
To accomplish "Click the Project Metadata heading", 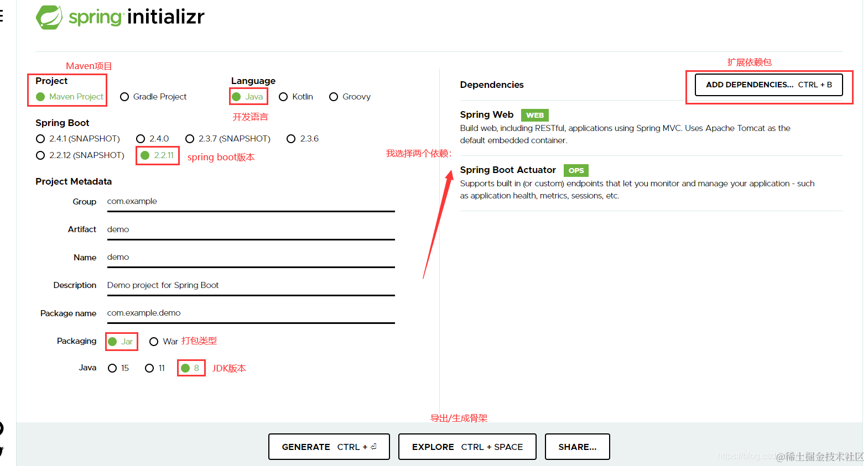I will tap(74, 181).
